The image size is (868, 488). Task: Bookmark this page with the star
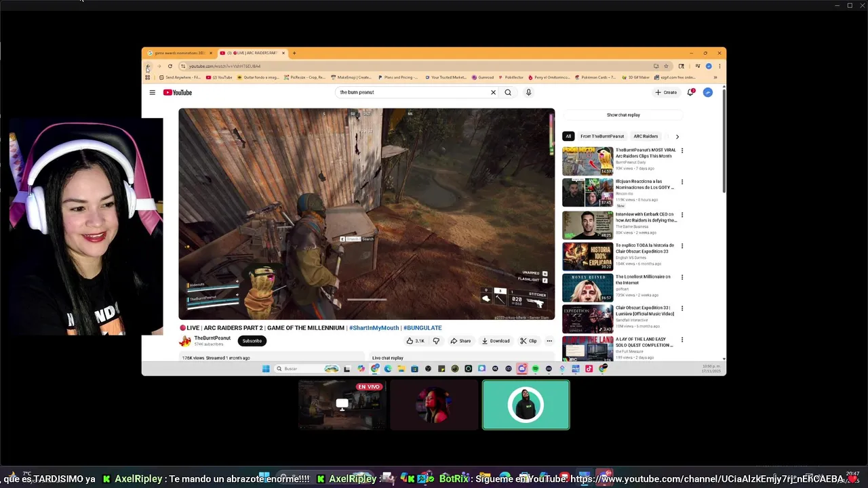666,66
